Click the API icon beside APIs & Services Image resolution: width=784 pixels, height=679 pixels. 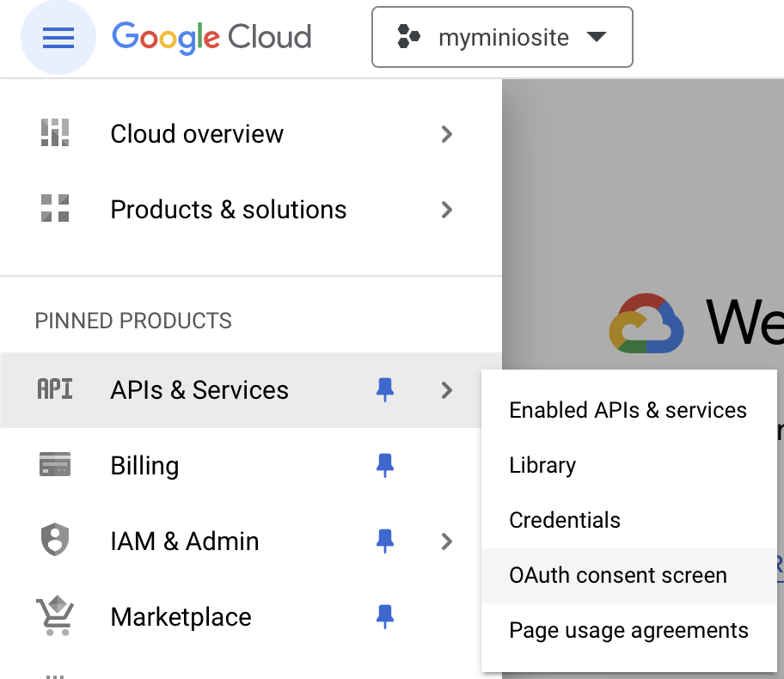pos(55,389)
